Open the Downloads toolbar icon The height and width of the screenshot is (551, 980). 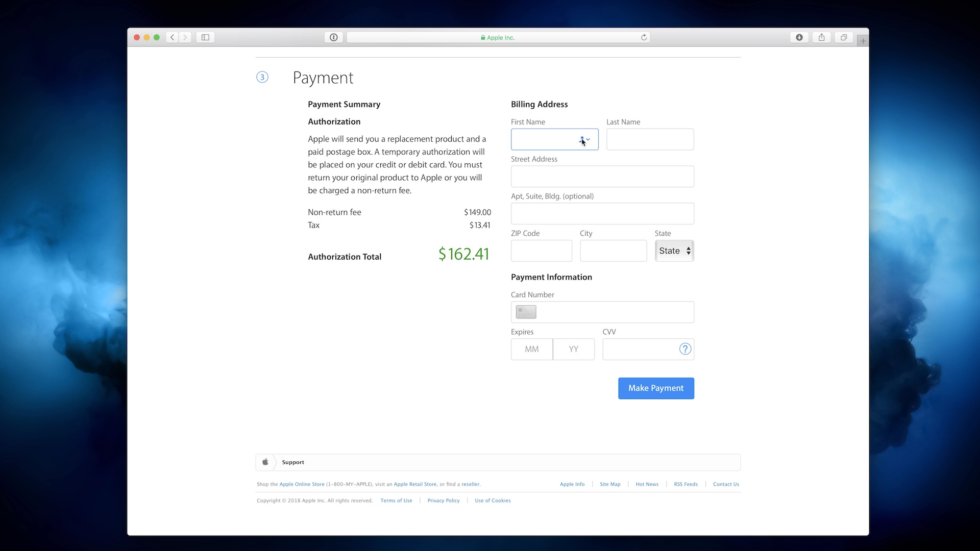point(799,37)
